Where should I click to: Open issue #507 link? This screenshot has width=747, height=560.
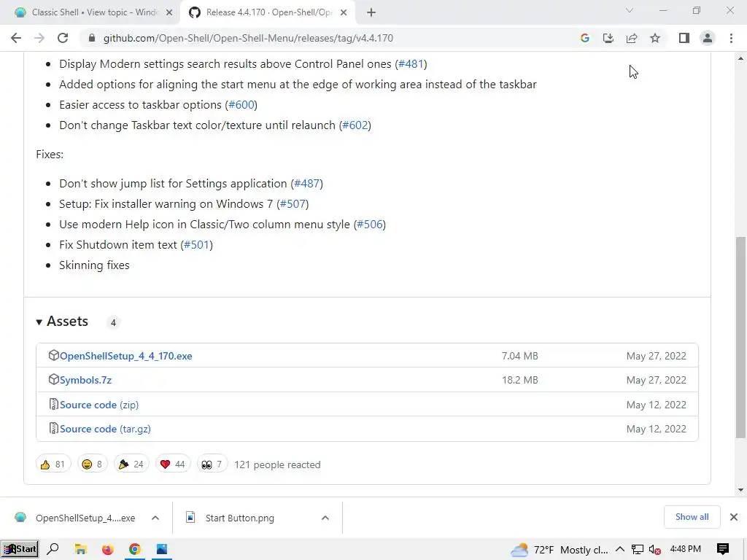click(x=293, y=204)
